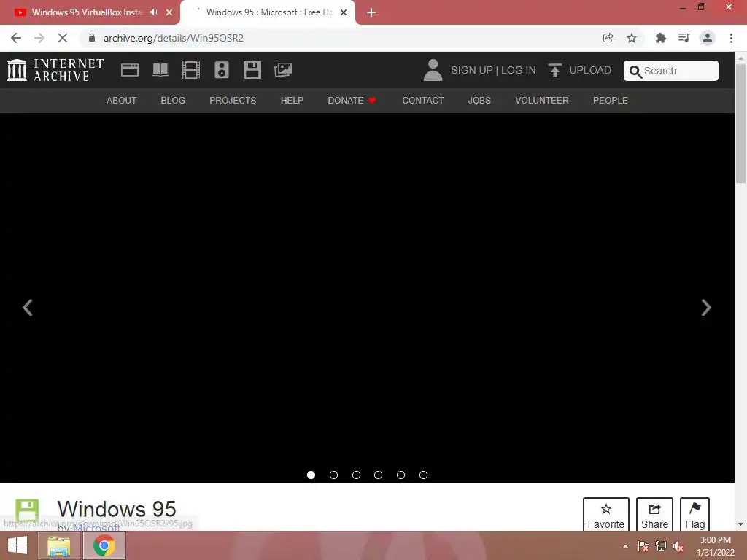Click the green software item icon

(27, 510)
